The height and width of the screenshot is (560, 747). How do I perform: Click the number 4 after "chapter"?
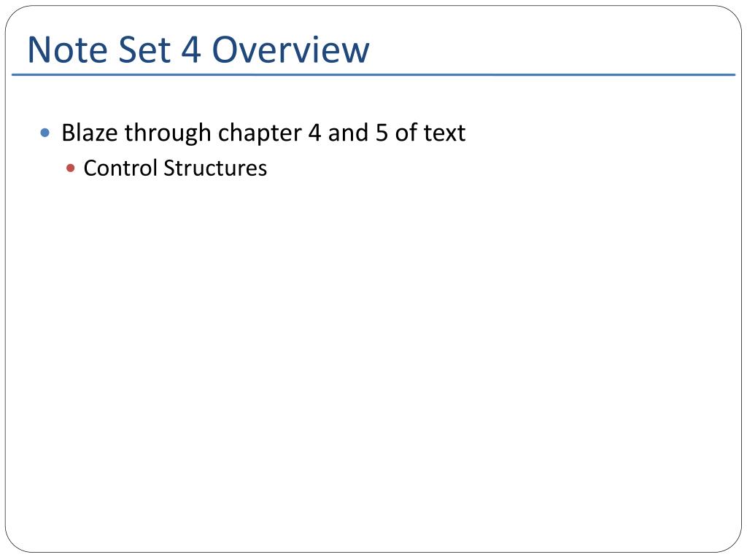[x=314, y=133]
